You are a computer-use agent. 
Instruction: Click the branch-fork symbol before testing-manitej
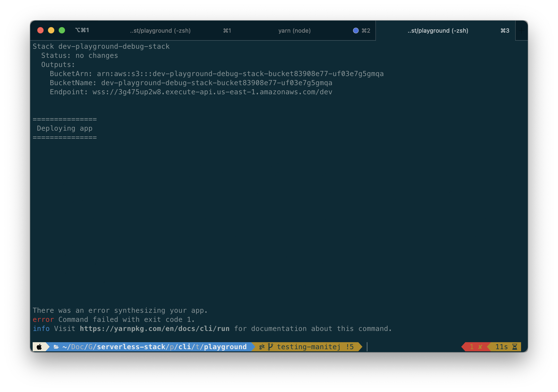270,346
